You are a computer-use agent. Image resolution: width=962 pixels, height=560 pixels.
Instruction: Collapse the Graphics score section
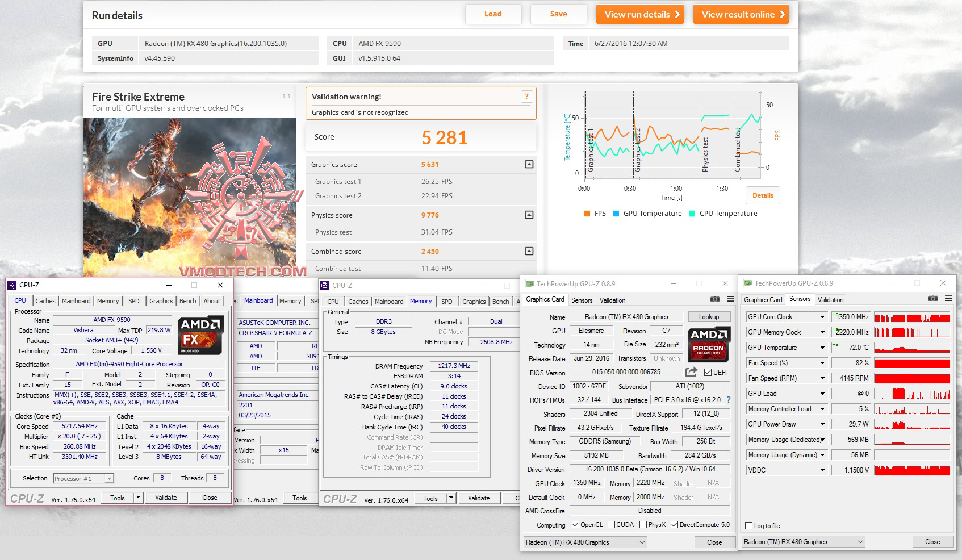529,165
